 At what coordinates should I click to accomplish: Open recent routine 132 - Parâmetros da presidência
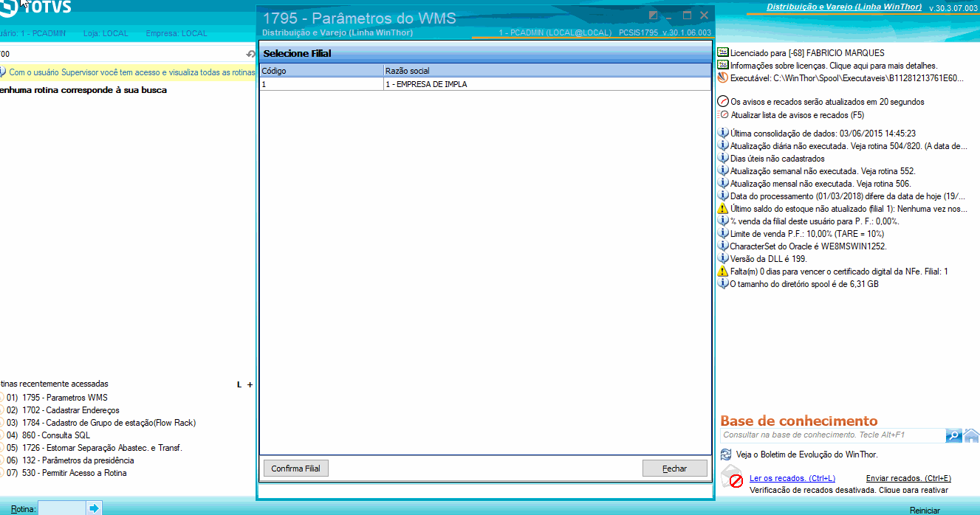click(78, 460)
